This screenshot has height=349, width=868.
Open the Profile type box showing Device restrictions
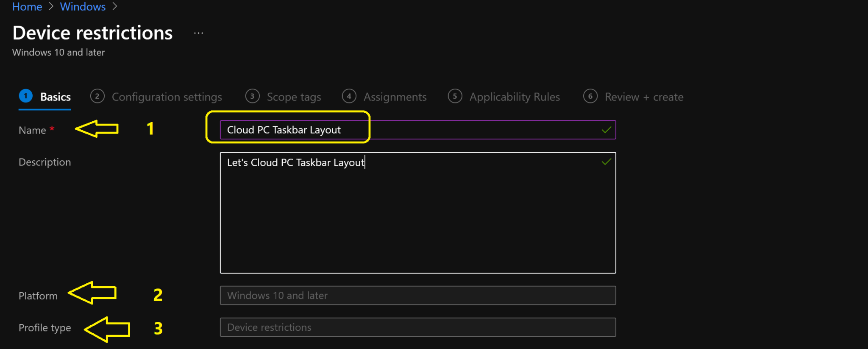point(417,327)
